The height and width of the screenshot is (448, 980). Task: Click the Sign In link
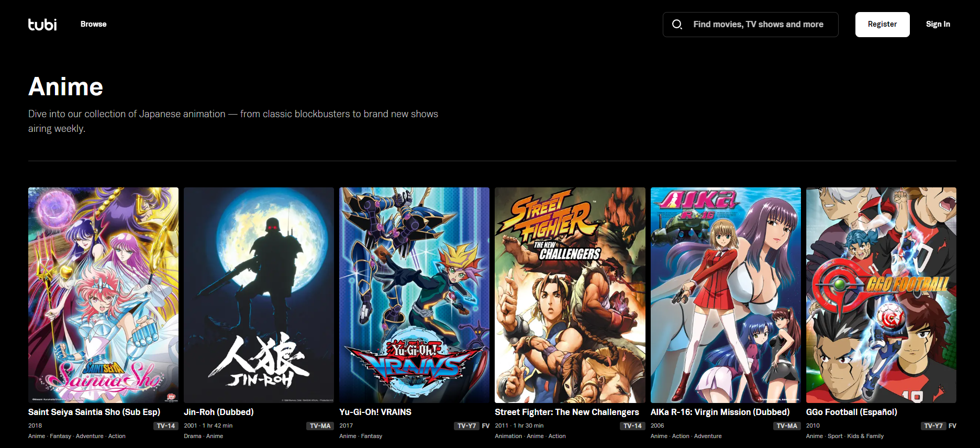pyautogui.click(x=938, y=24)
